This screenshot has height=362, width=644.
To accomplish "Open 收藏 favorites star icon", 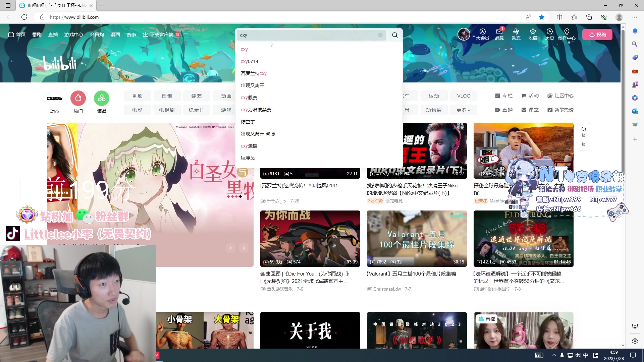I will tap(533, 35).
